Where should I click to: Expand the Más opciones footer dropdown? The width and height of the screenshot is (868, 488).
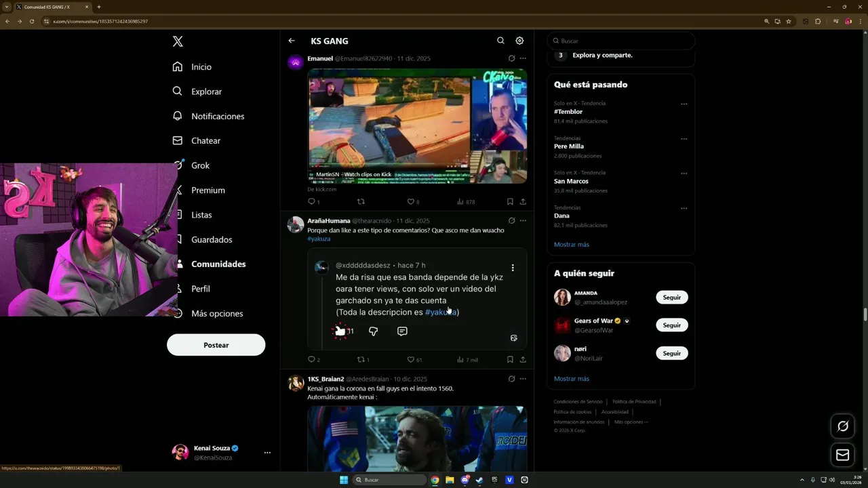pyautogui.click(x=631, y=422)
